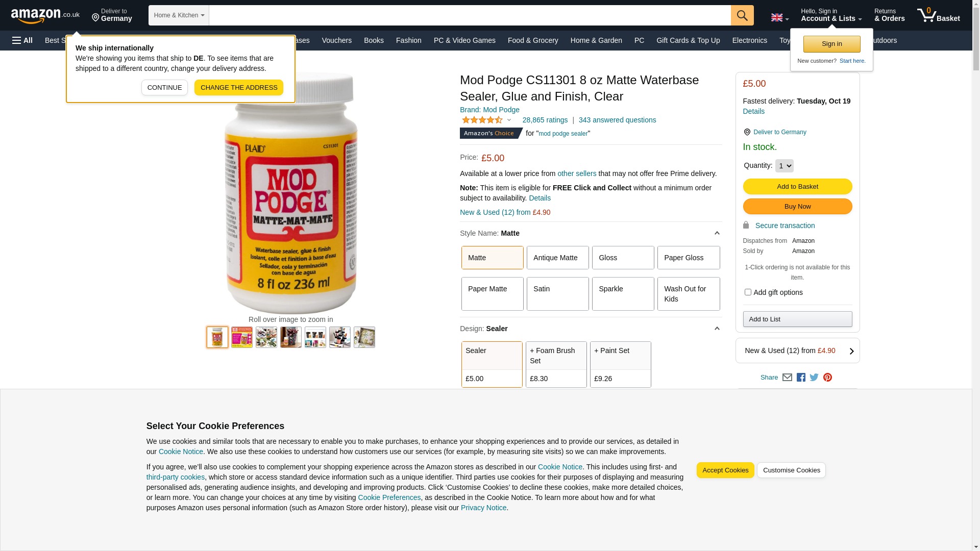Share product via Pinterest icon
Viewport: 980px width, 551px height.
coord(827,378)
